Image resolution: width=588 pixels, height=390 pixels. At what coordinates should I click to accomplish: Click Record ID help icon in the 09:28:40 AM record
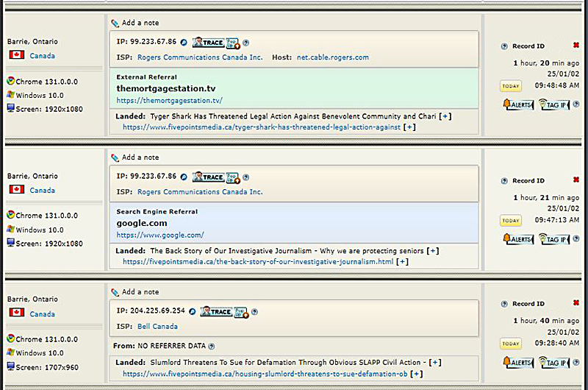pyautogui.click(x=504, y=304)
